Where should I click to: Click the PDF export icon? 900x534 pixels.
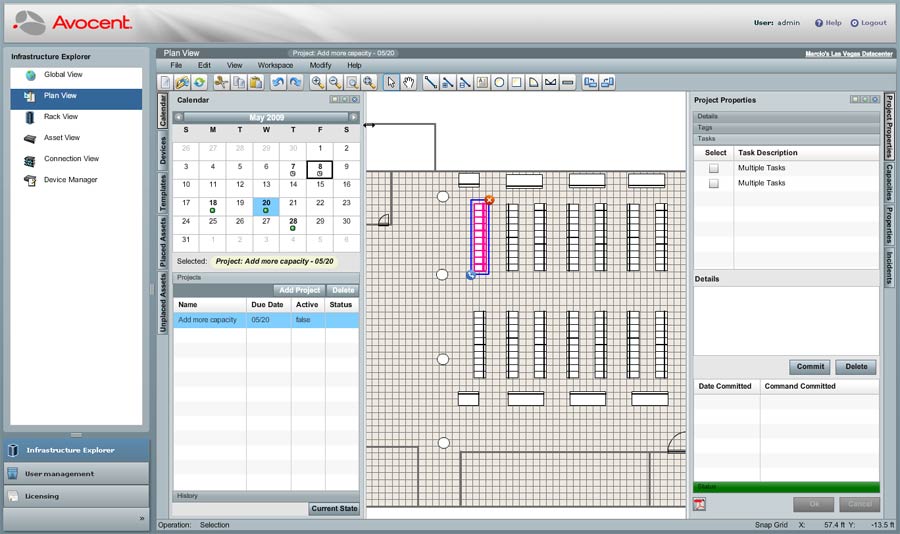tap(700, 503)
